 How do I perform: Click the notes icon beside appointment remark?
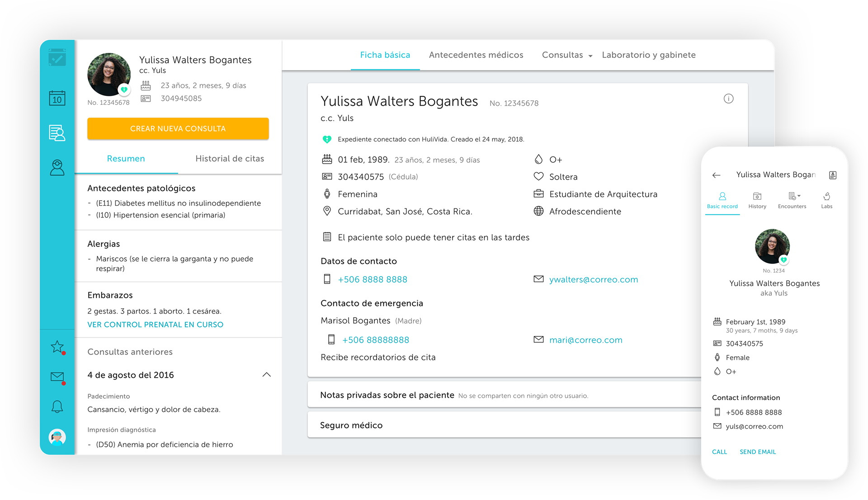click(327, 237)
